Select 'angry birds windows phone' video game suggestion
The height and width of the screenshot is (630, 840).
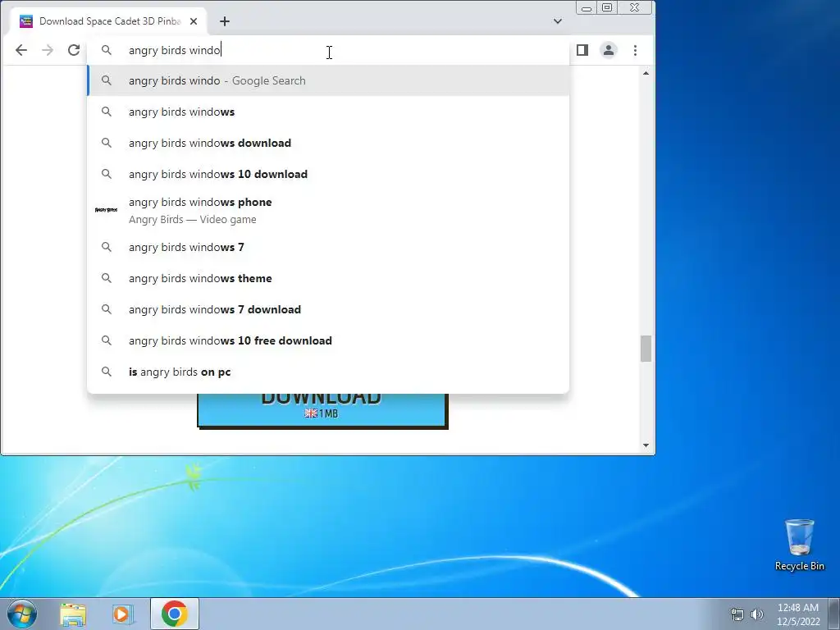click(x=328, y=211)
